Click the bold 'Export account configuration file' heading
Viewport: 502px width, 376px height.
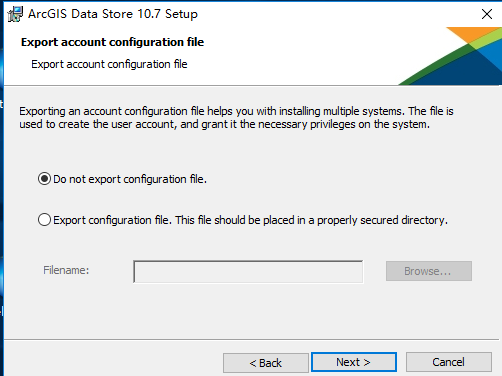(112, 42)
